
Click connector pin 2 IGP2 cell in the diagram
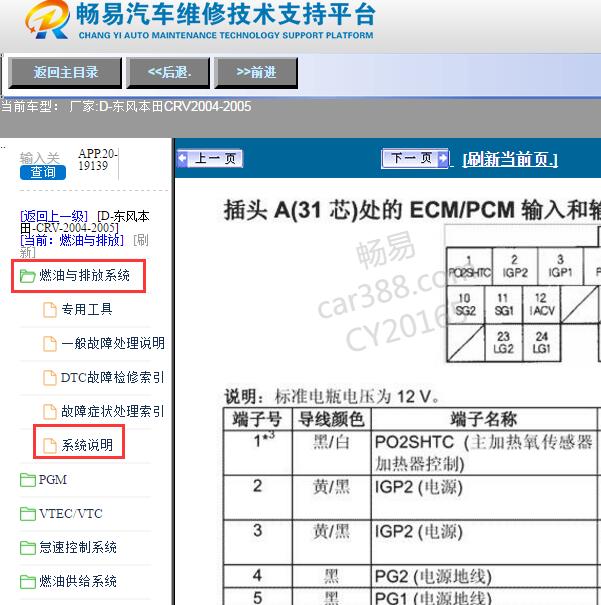point(515,266)
